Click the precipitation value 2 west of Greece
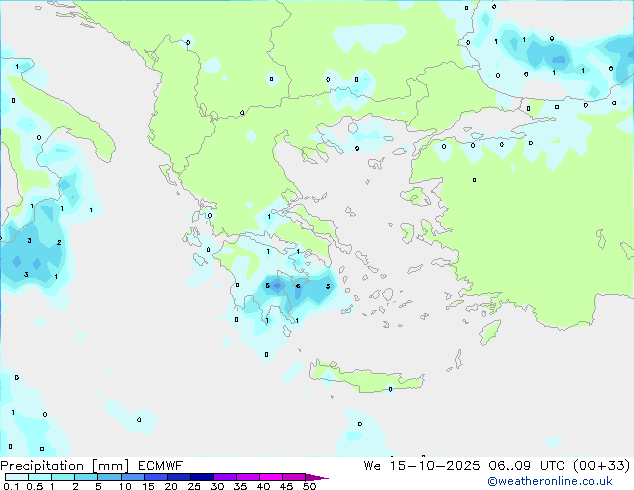Screen dimensions: 634x490 click(x=59, y=243)
